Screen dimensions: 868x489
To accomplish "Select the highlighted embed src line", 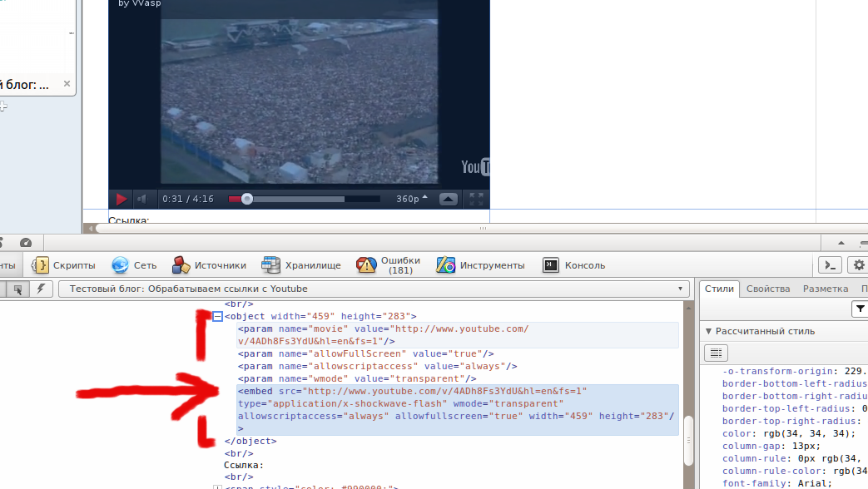I will pos(458,410).
